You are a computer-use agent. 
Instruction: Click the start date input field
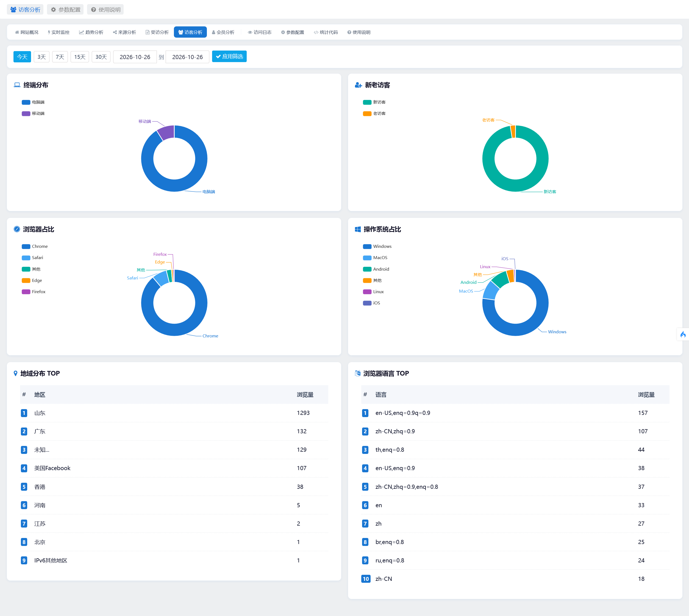coord(135,57)
